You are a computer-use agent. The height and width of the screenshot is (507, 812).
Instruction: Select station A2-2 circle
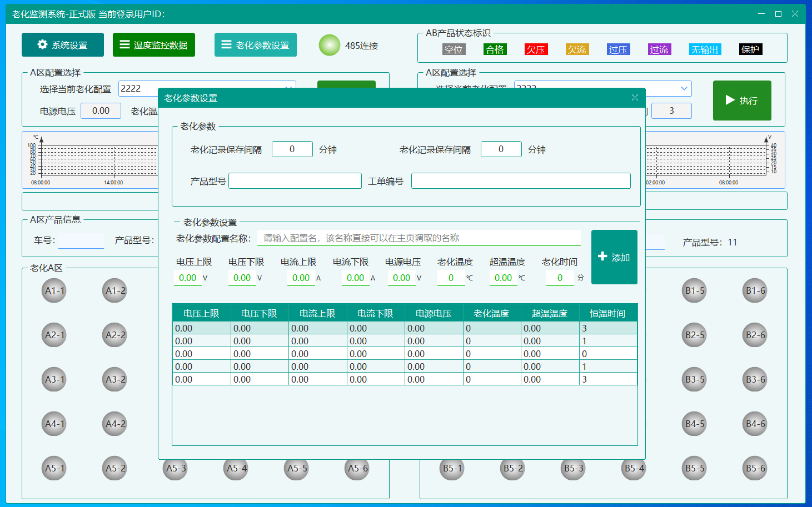pyautogui.click(x=115, y=335)
